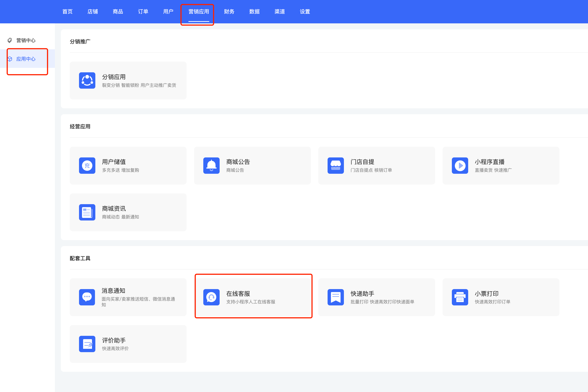
Task: Click the 小程序直播 play icon
Action: pyautogui.click(x=460, y=166)
